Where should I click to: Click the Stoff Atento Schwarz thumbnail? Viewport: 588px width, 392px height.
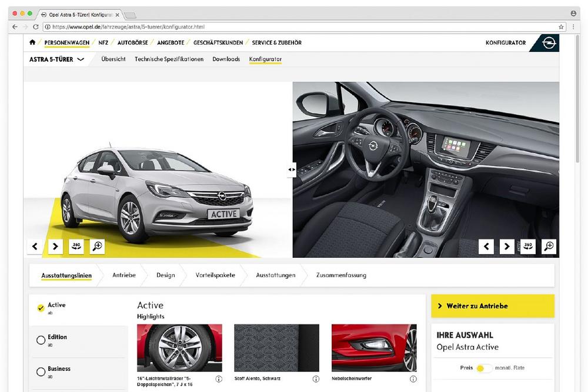(276, 348)
